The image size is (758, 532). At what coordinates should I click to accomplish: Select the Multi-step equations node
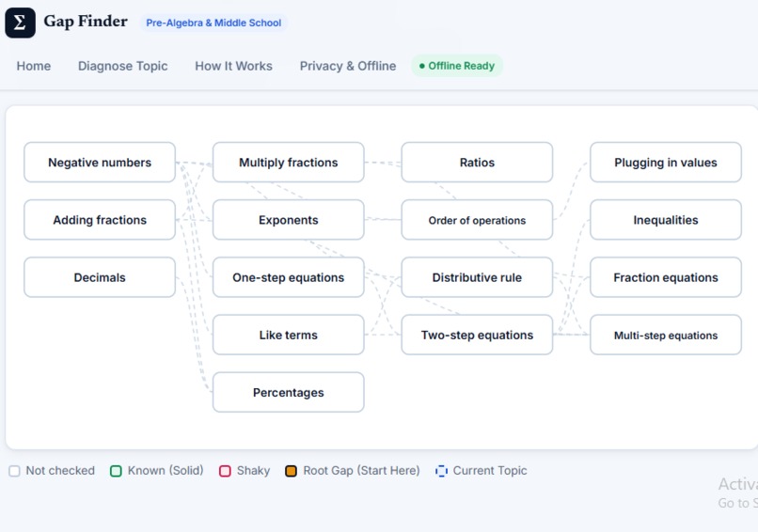(x=666, y=335)
